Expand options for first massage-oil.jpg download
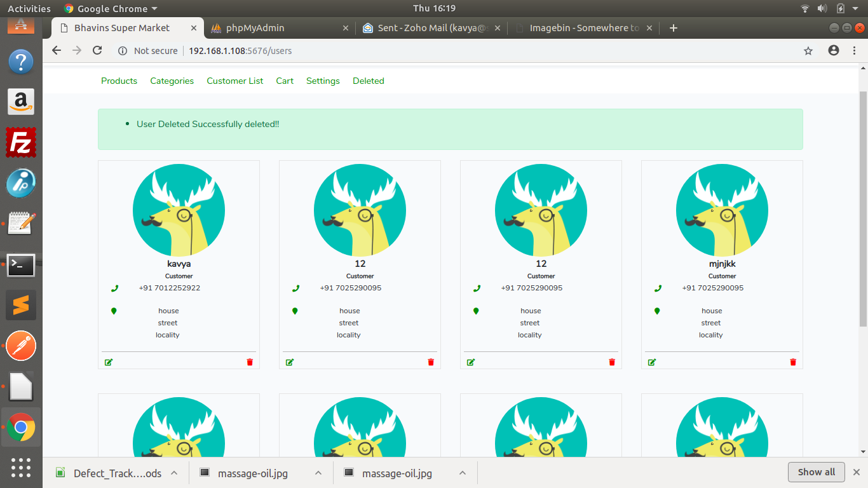 318,473
